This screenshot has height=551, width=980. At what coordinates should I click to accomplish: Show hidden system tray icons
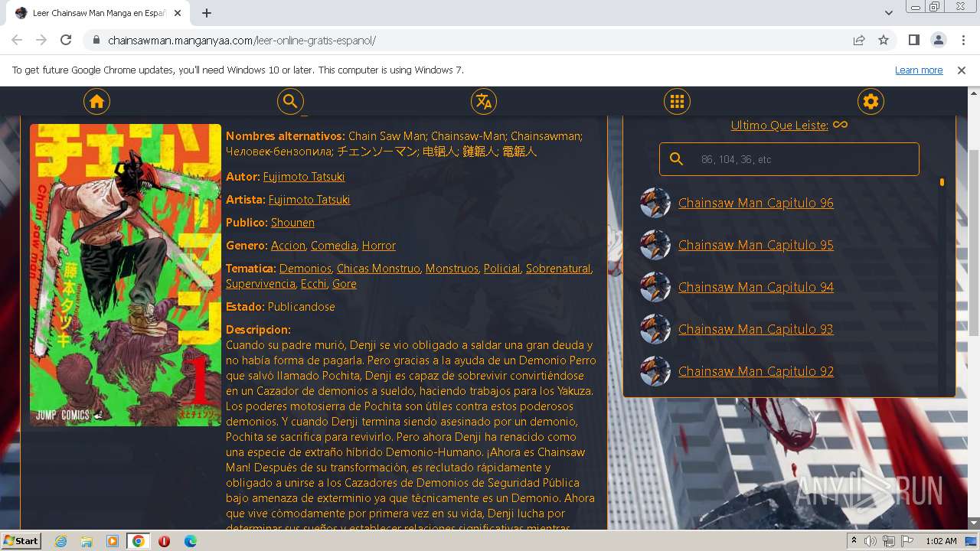pos(854,541)
